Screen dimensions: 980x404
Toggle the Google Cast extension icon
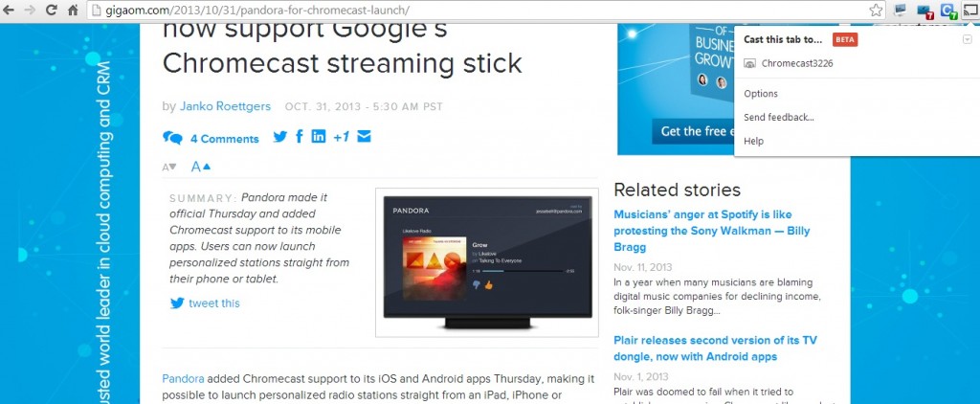pos(969,11)
